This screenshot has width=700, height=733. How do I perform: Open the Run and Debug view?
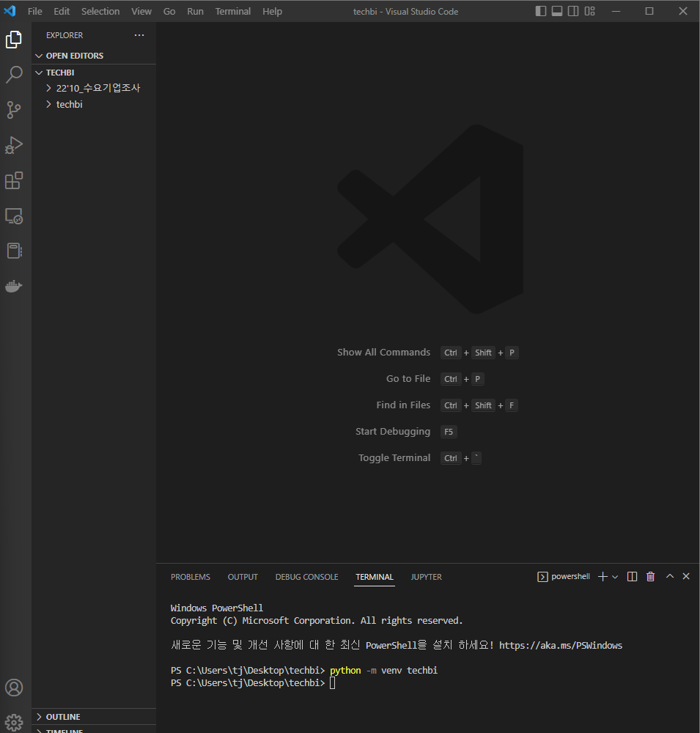click(x=14, y=145)
